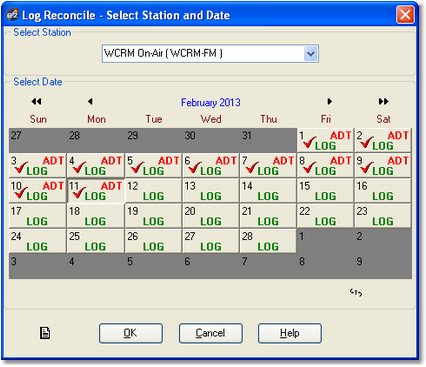
Task: Choose February 15 LOG cell
Action: pyautogui.click(x=325, y=191)
